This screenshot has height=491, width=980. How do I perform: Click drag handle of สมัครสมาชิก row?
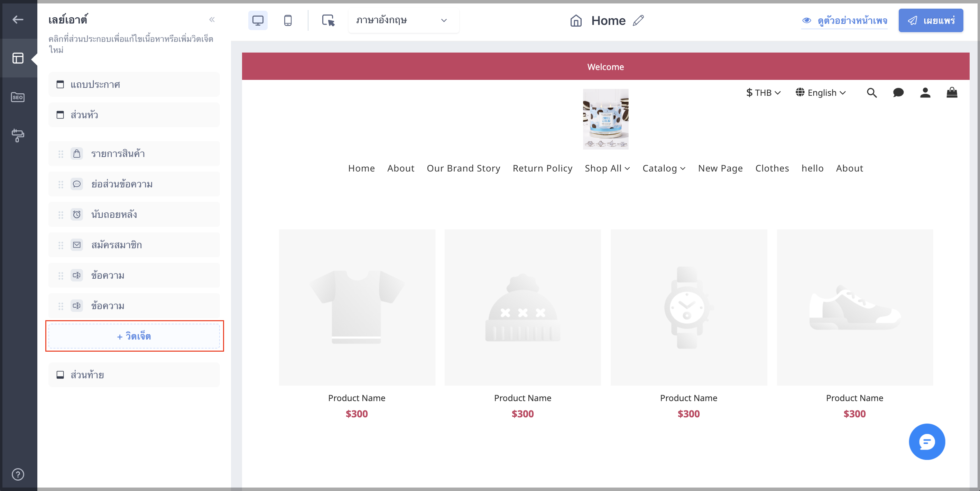click(x=61, y=245)
